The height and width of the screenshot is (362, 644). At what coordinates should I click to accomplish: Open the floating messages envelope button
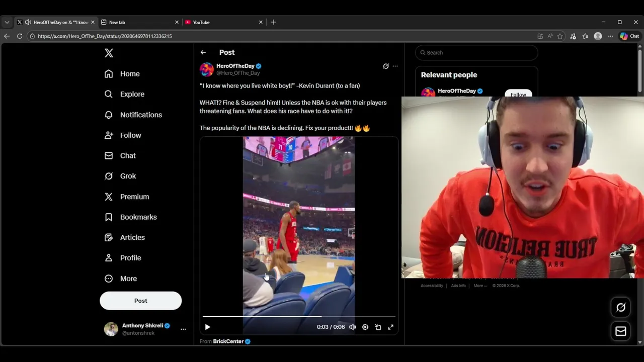(x=620, y=331)
